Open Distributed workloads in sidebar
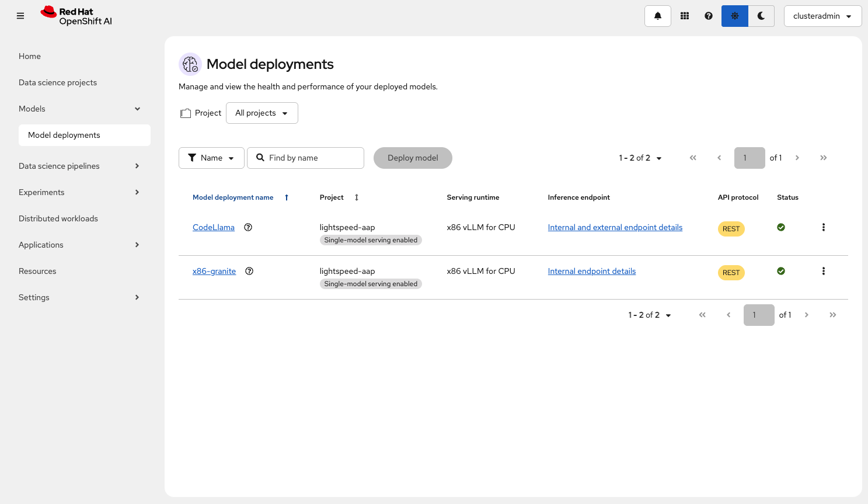Image resolution: width=868 pixels, height=504 pixels. 58,218
